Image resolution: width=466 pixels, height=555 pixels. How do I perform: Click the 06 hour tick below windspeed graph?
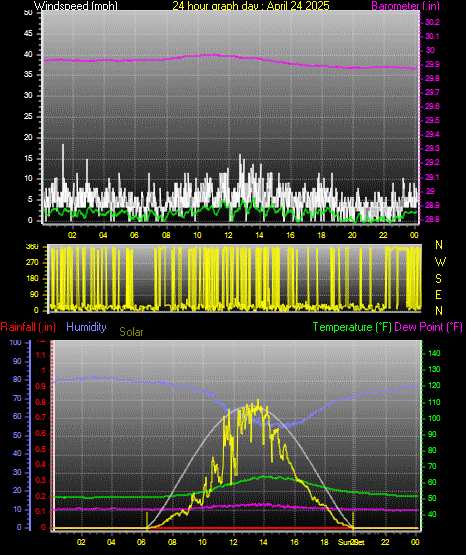[134, 235]
